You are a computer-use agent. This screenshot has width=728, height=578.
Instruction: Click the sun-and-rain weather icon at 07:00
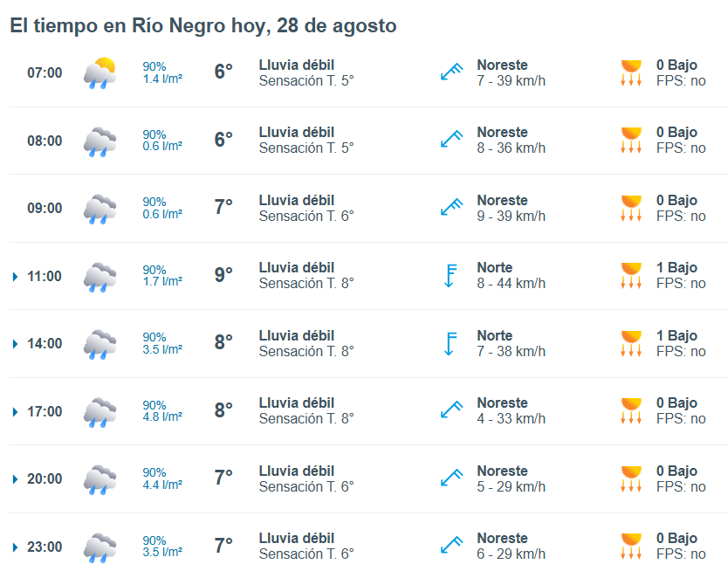[x=100, y=72]
